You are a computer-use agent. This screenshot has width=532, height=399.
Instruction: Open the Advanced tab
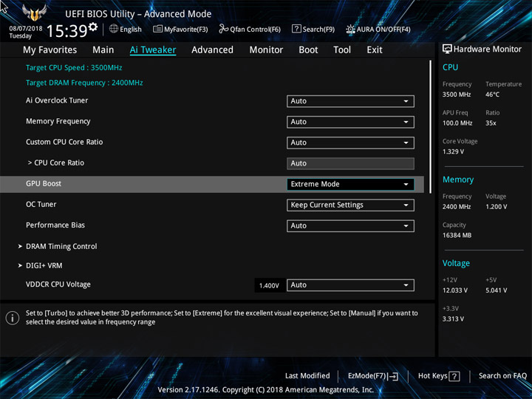click(212, 50)
